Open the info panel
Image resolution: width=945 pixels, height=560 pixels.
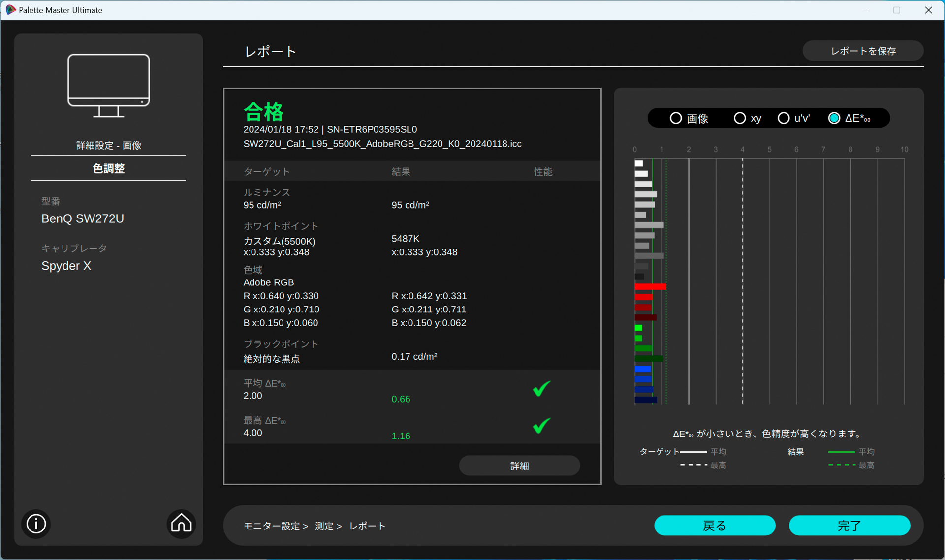(36, 524)
